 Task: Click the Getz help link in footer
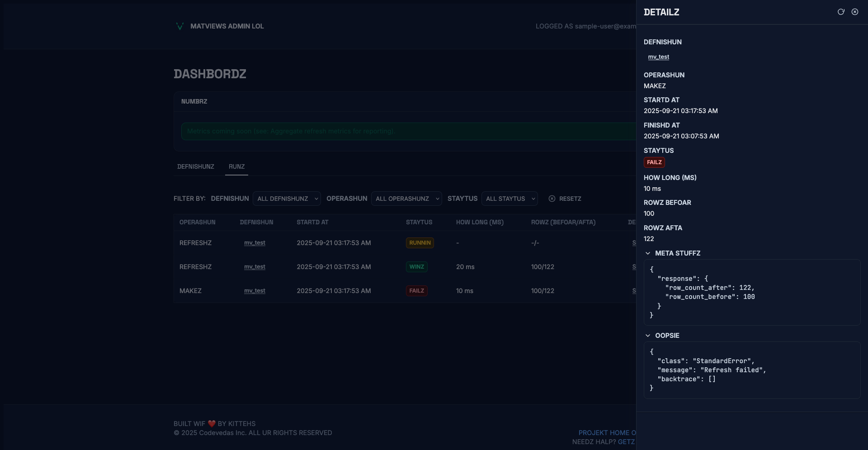[626, 442]
